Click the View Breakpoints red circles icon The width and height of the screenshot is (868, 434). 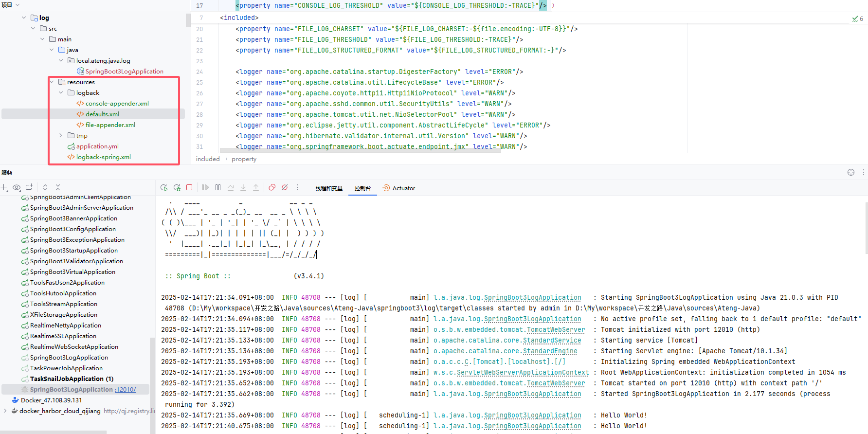[272, 188]
